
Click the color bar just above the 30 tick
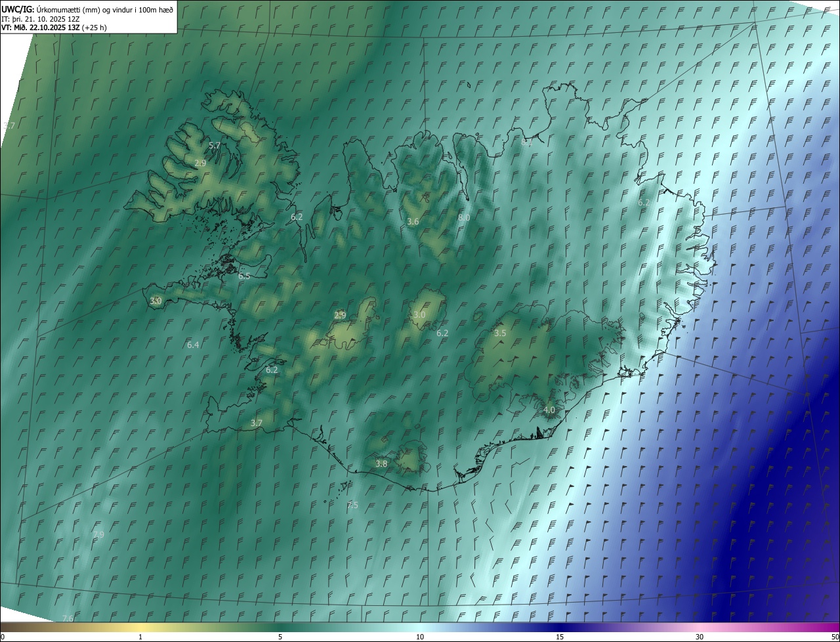(x=700, y=627)
